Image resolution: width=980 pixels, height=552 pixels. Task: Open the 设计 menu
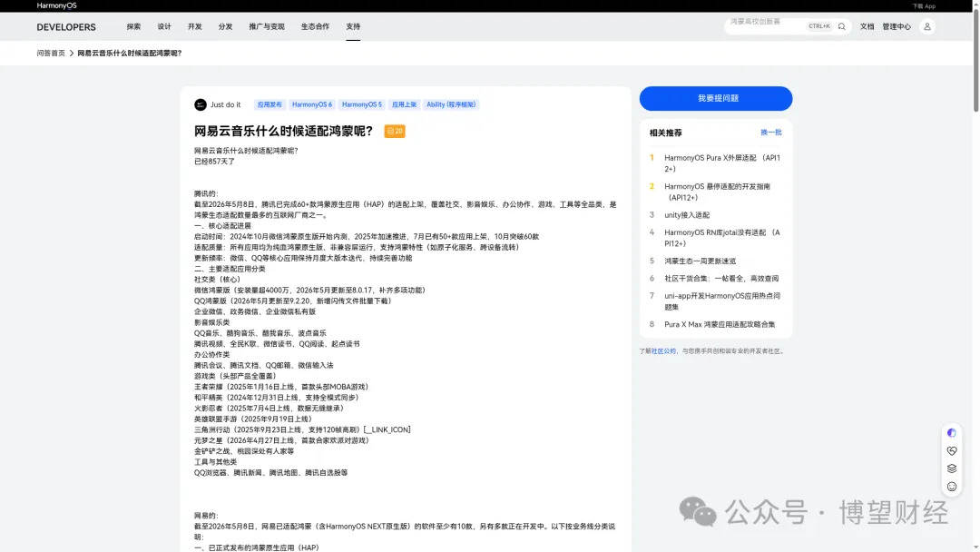point(164,26)
